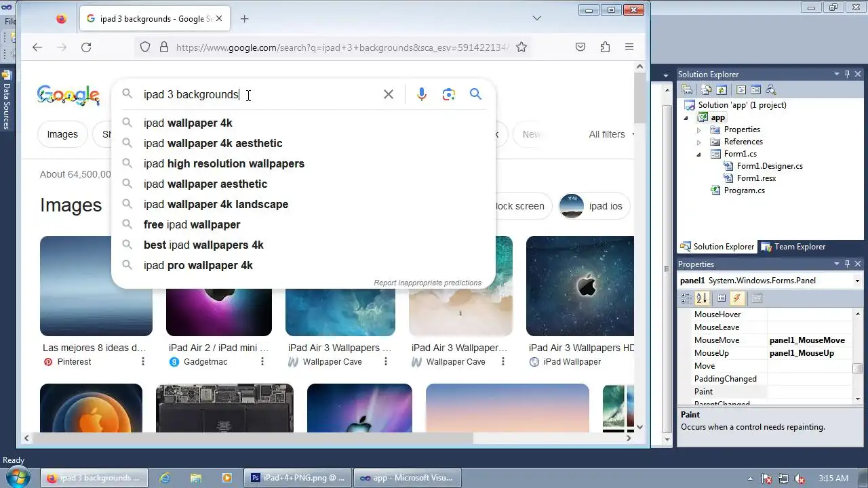Select Form1.resx in Solution Explorer
This screenshot has height=488, width=868.
tap(756, 178)
